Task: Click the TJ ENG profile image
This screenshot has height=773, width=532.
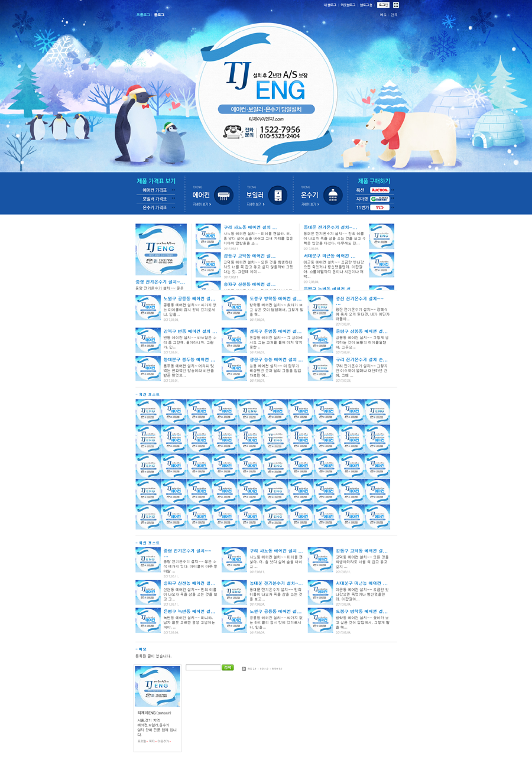Action: (x=157, y=686)
